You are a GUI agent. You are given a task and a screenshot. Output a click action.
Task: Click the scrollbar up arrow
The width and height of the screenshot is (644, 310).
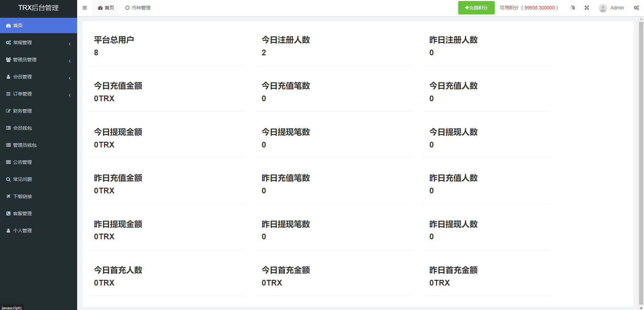tap(641, 19)
